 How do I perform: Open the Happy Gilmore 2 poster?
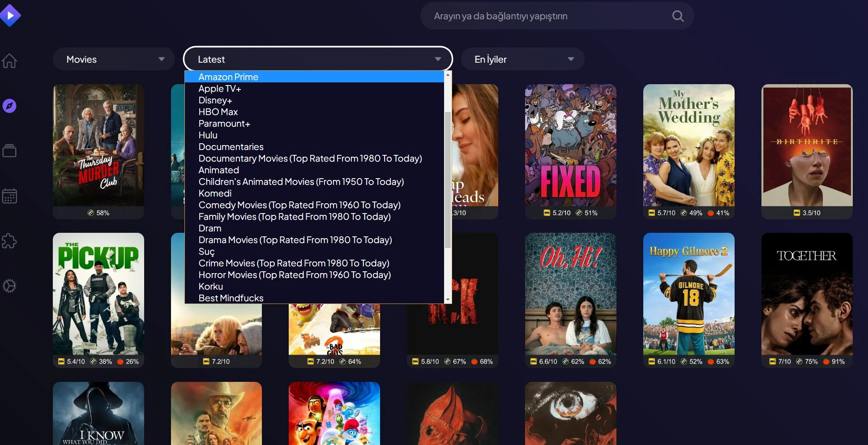click(x=689, y=294)
